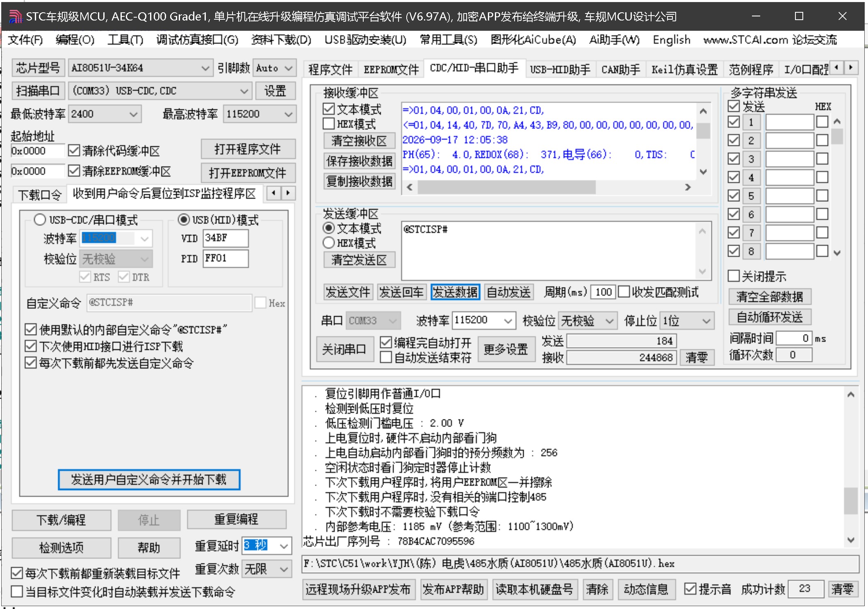868x609 pixels.
Task: Enable auto send terminator checkbox
Action: pos(385,357)
